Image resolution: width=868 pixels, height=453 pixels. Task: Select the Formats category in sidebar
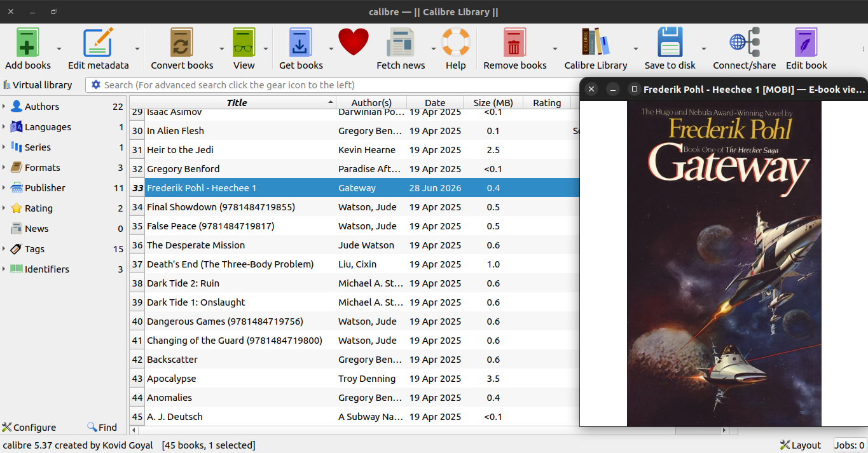click(x=43, y=168)
